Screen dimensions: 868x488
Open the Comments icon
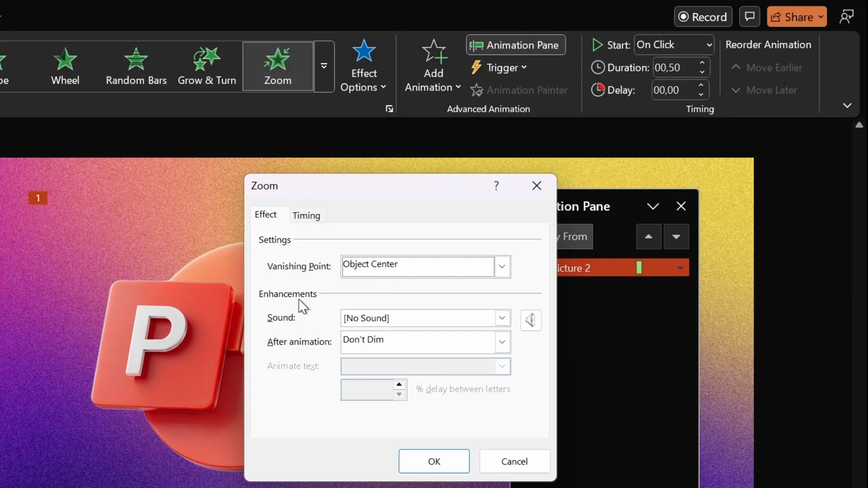[x=750, y=17]
